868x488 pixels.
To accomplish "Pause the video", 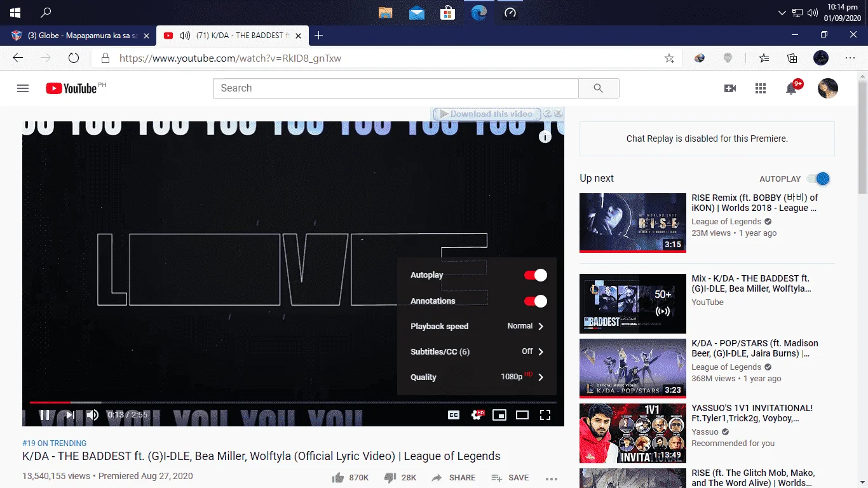I will pos(45,415).
